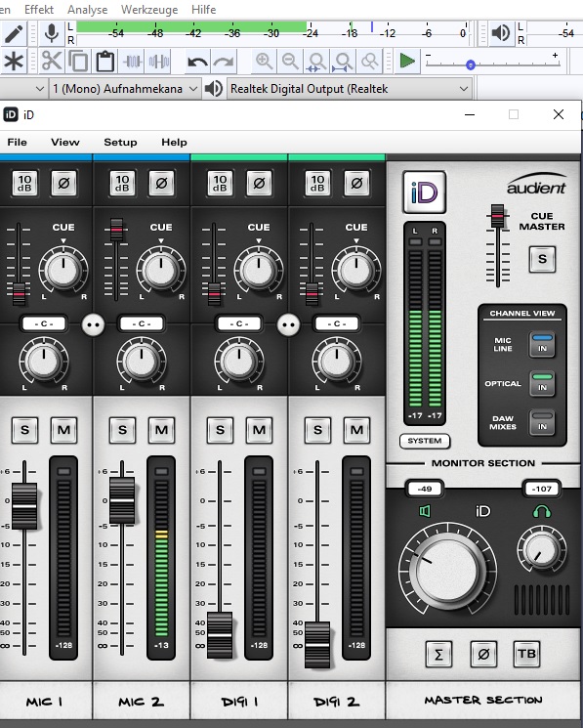Activate the TB talkback button
This screenshot has width=583, height=728.
[526, 654]
